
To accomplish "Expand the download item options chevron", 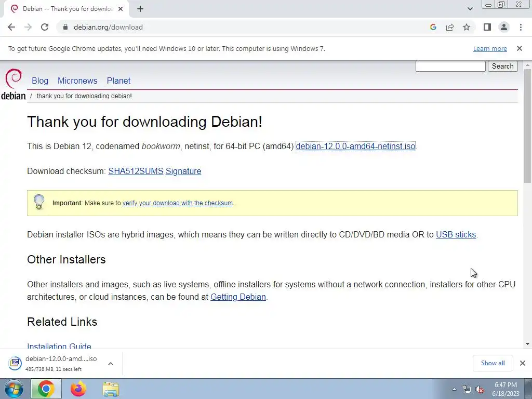I will [x=111, y=364].
